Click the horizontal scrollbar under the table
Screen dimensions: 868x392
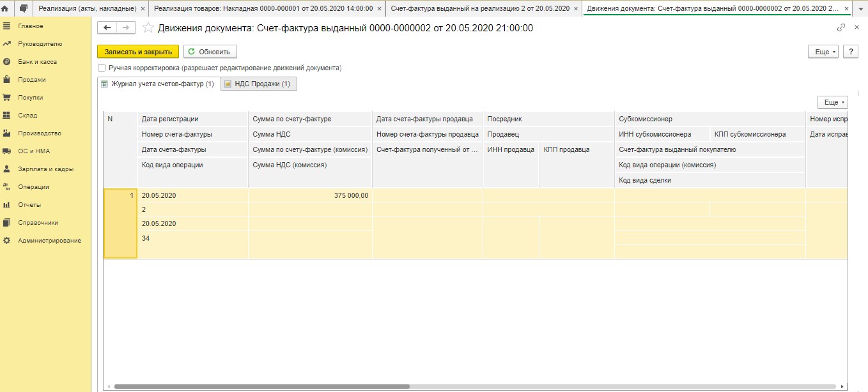[262, 386]
